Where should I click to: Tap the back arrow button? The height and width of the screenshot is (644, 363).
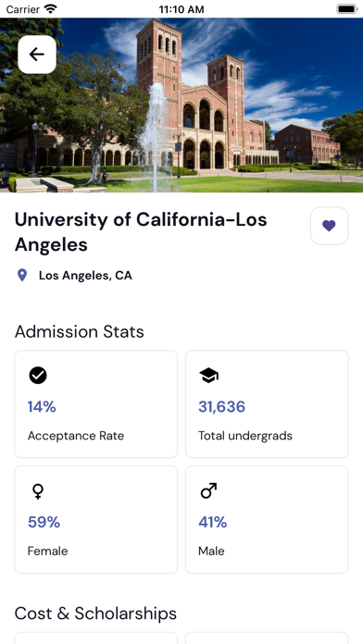click(37, 55)
